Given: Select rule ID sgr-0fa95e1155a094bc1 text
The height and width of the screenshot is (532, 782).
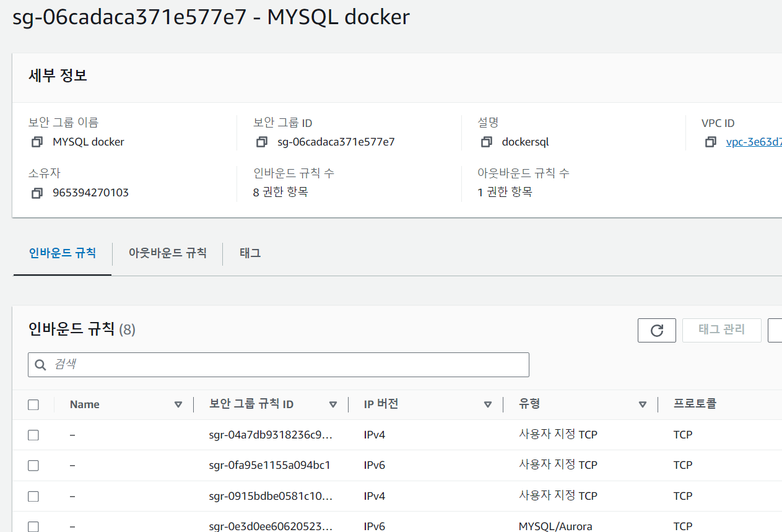Looking at the screenshot, I should pyautogui.click(x=269, y=465).
